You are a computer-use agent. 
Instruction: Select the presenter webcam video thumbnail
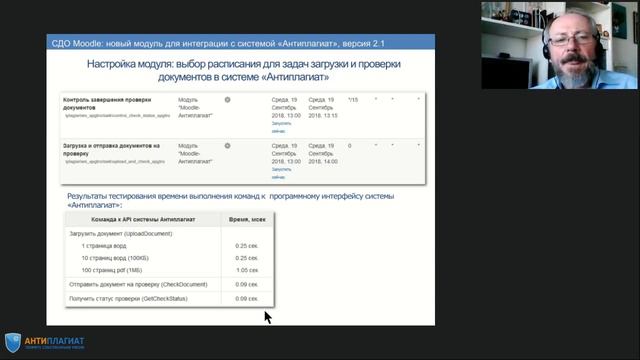pyautogui.click(x=559, y=45)
